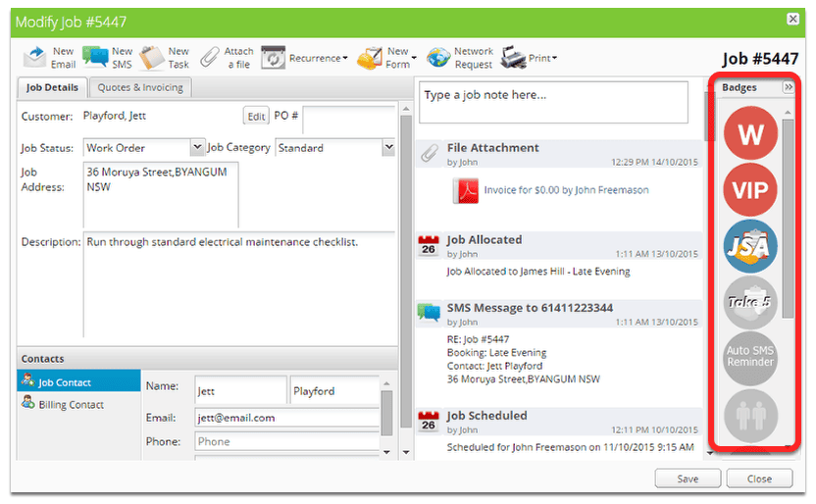The image size is (816, 504).
Task: Click the job note text box
Action: pos(553,102)
